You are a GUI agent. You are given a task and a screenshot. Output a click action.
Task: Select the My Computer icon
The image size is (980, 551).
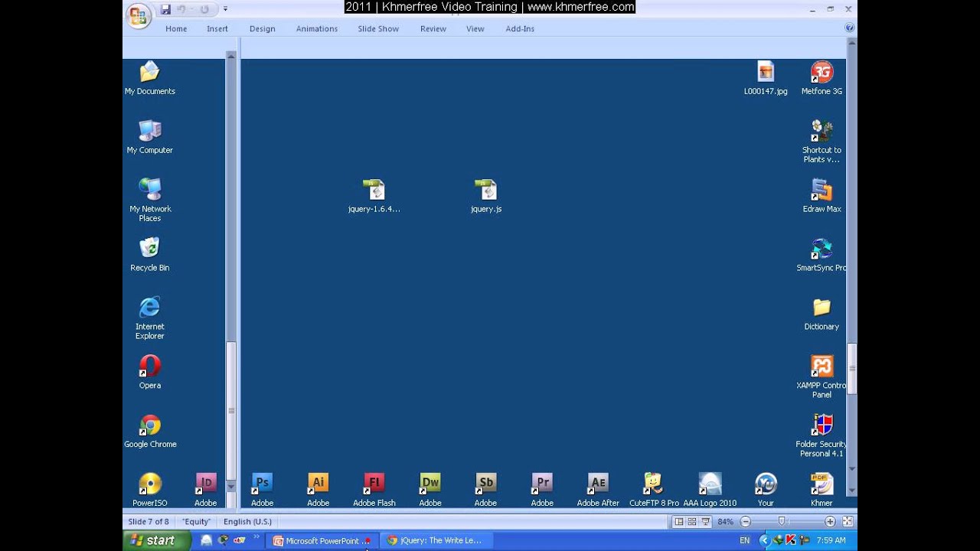(x=150, y=131)
